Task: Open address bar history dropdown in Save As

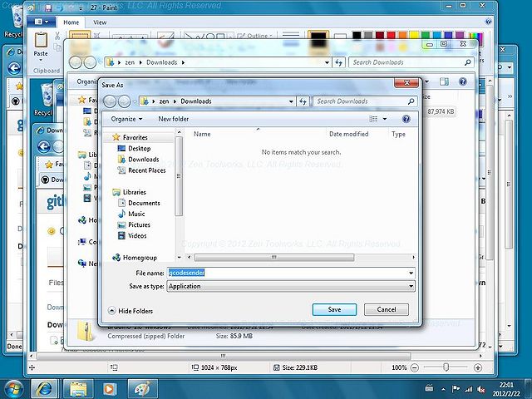Action: tap(291, 101)
